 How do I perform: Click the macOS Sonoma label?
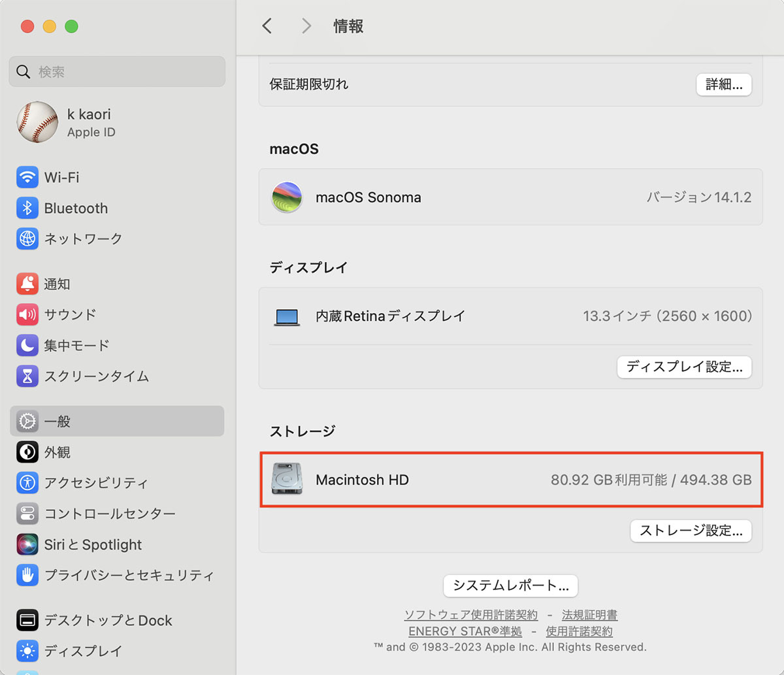368,197
